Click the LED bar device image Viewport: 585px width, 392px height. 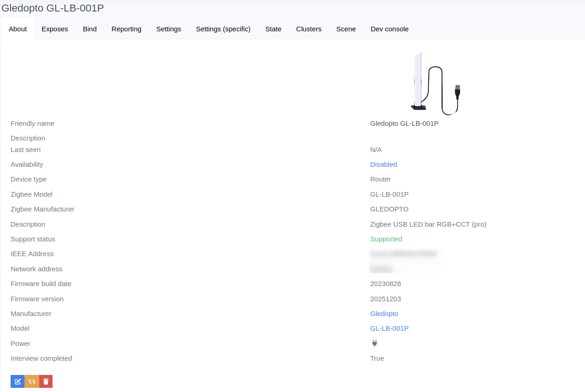pyautogui.click(x=436, y=84)
